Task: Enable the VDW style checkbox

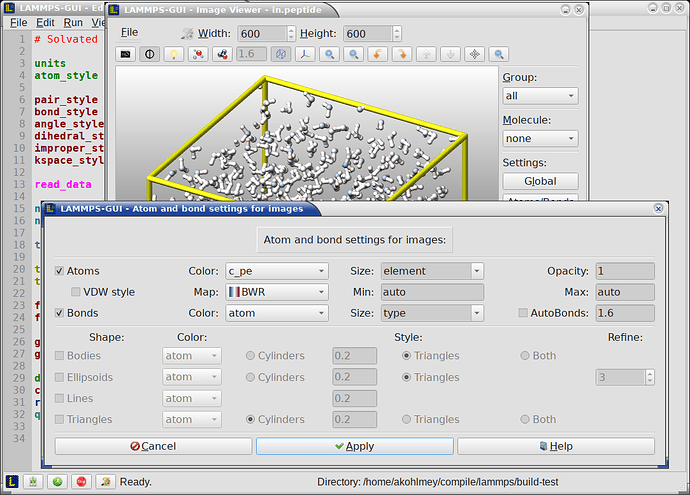Action: tap(76, 292)
